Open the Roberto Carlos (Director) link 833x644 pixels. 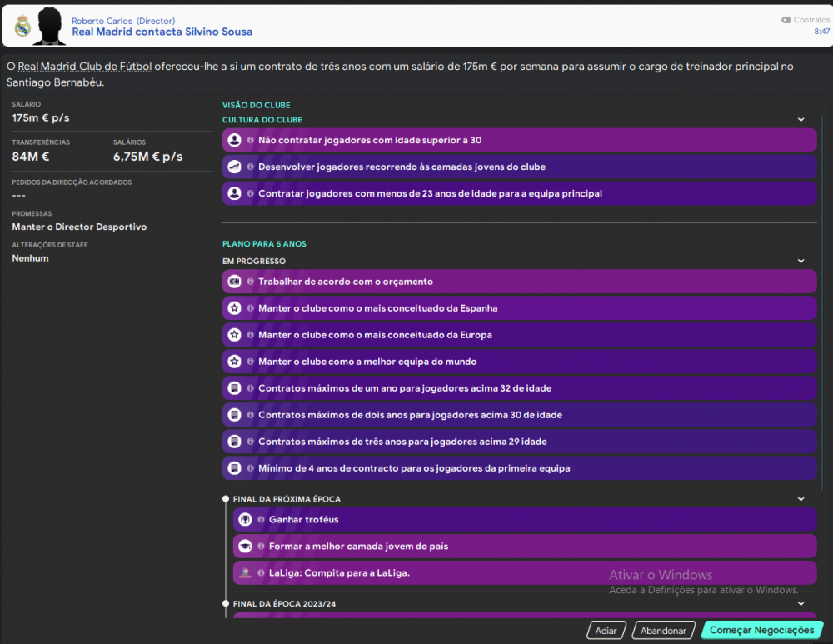point(123,21)
